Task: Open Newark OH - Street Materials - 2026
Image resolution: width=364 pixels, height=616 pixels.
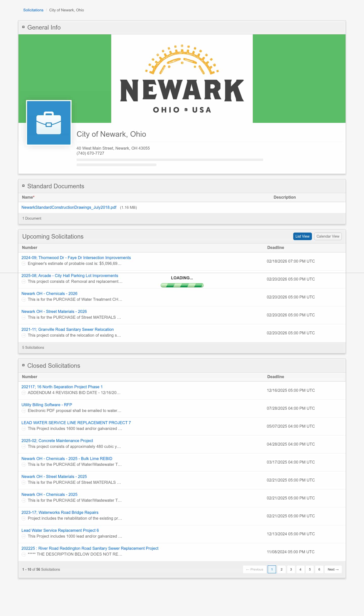Action: click(x=54, y=311)
